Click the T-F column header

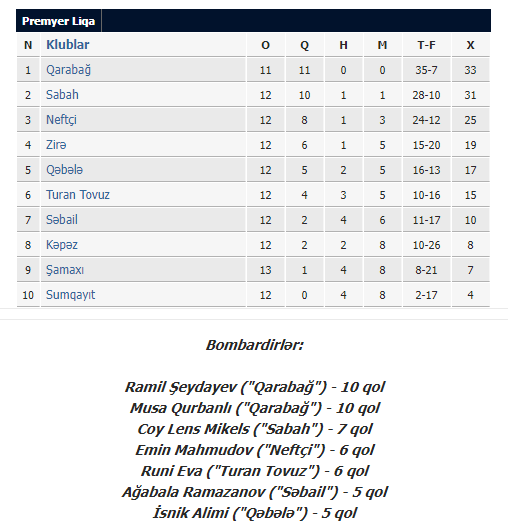pyautogui.click(x=427, y=45)
